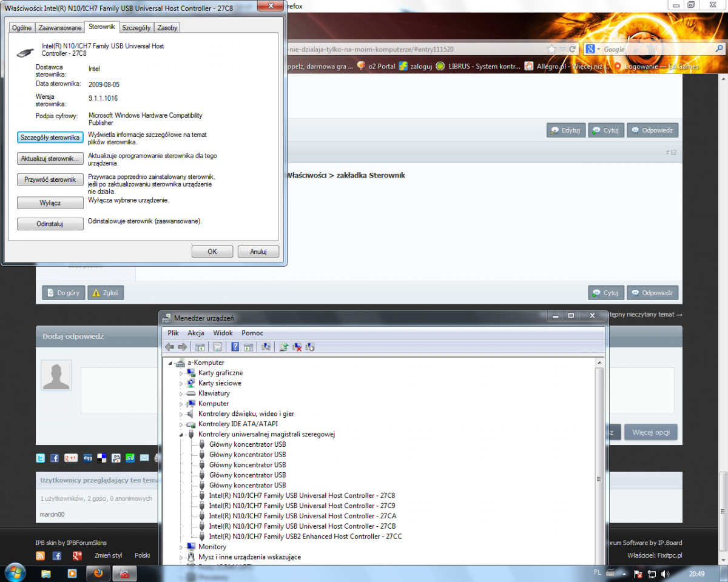Click the Uninstall device icon with red X
The width and height of the screenshot is (728, 582).
tap(297, 347)
